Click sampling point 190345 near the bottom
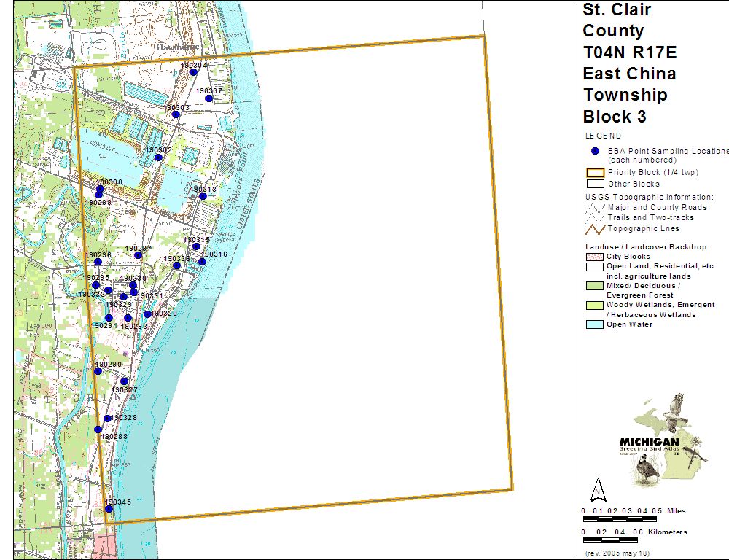Image resolution: width=729 pixels, height=560 pixels. tap(109, 508)
